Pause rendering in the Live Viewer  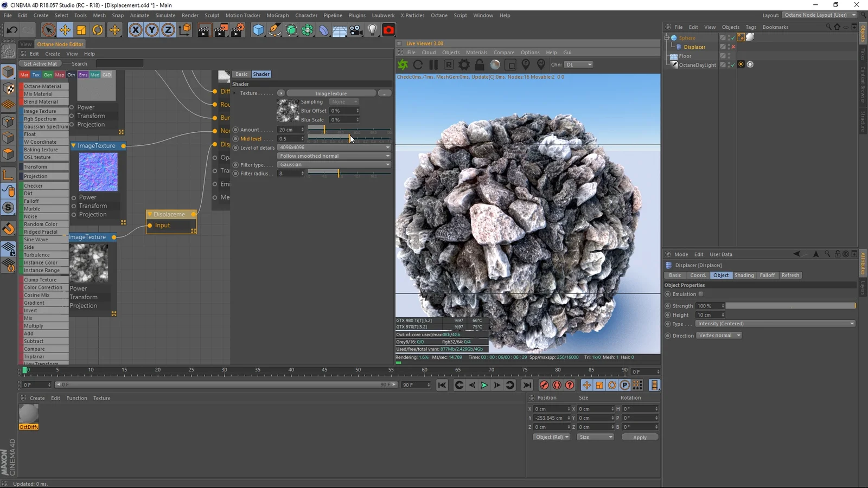pyautogui.click(x=433, y=64)
